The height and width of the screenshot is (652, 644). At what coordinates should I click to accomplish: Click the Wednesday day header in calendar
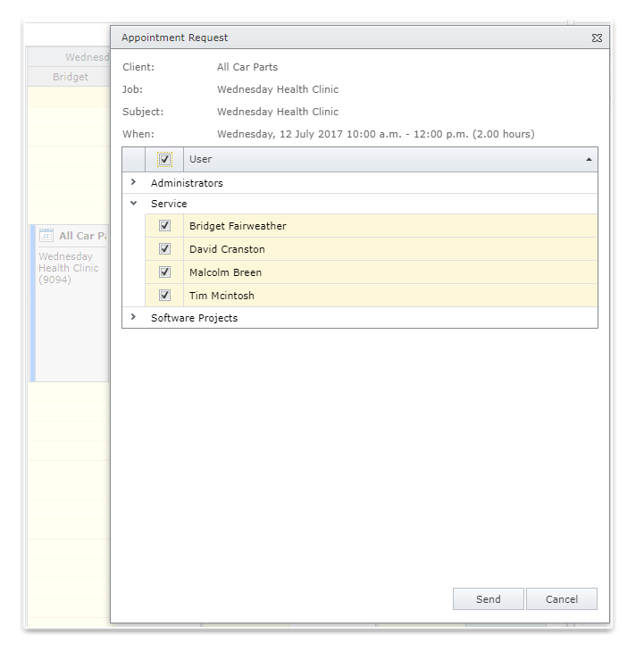point(86,57)
